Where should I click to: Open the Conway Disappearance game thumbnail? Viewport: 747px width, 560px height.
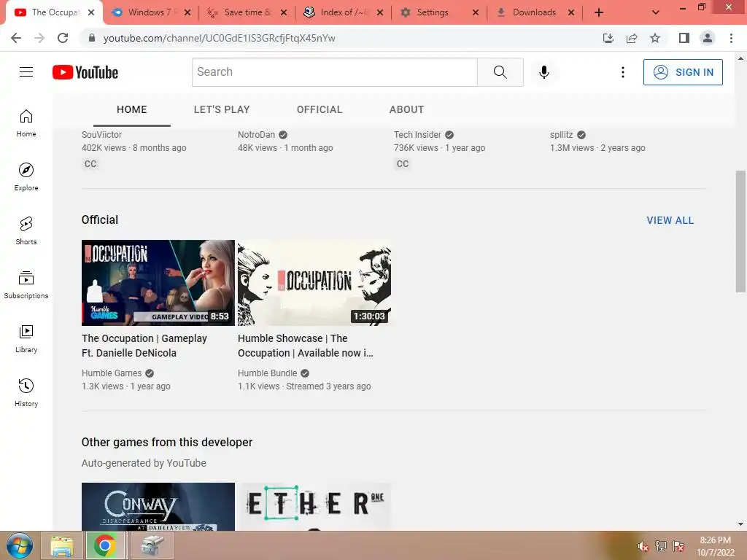[x=158, y=507]
